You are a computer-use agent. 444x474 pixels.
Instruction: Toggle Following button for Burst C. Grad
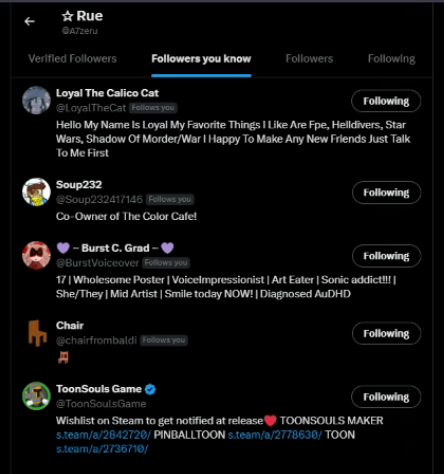pos(386,256)
